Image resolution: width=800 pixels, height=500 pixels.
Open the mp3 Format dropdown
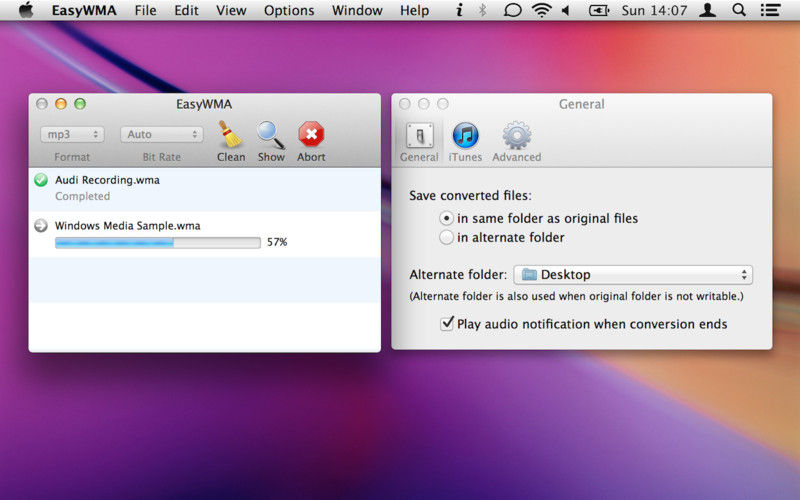[72, 134]
